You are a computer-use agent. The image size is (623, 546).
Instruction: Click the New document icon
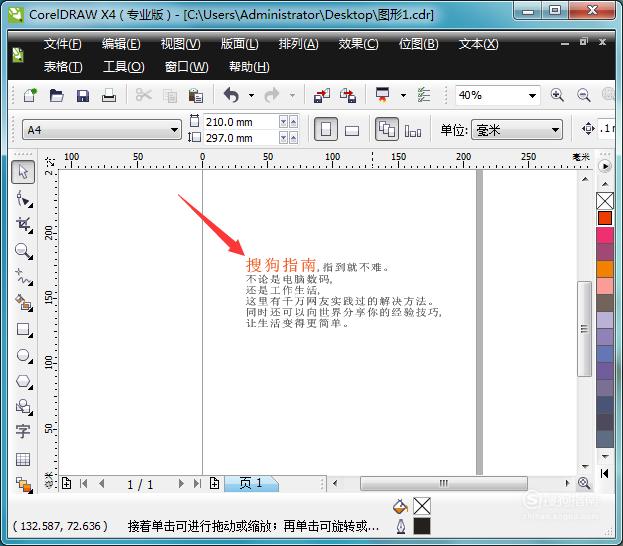pos(30,95)
